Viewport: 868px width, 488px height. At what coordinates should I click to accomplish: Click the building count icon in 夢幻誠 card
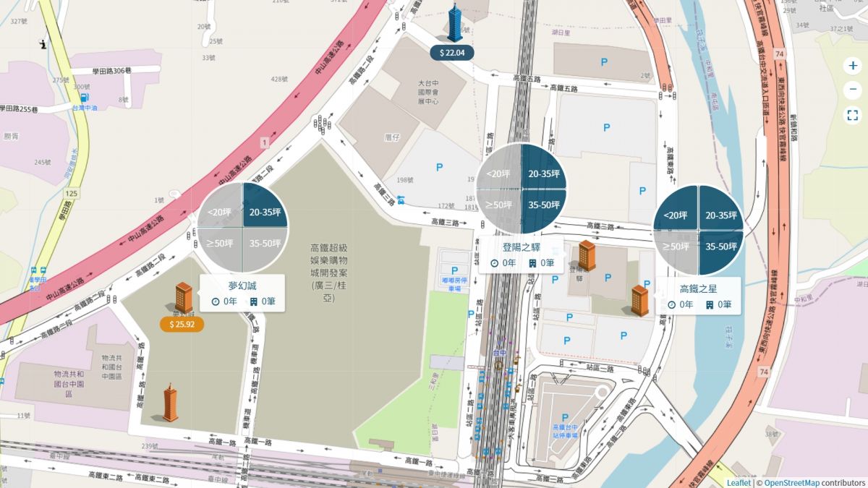(x=255, y=302)
